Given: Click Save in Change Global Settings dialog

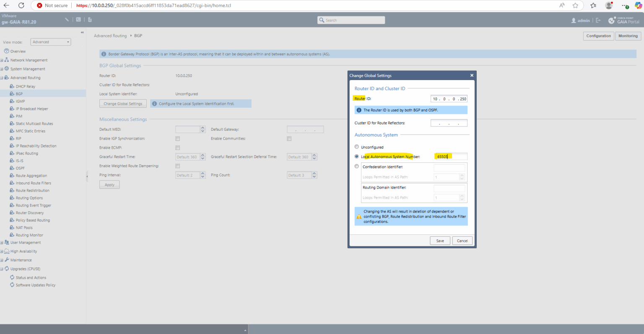Looking at the screenshot, I should point(440,241).
